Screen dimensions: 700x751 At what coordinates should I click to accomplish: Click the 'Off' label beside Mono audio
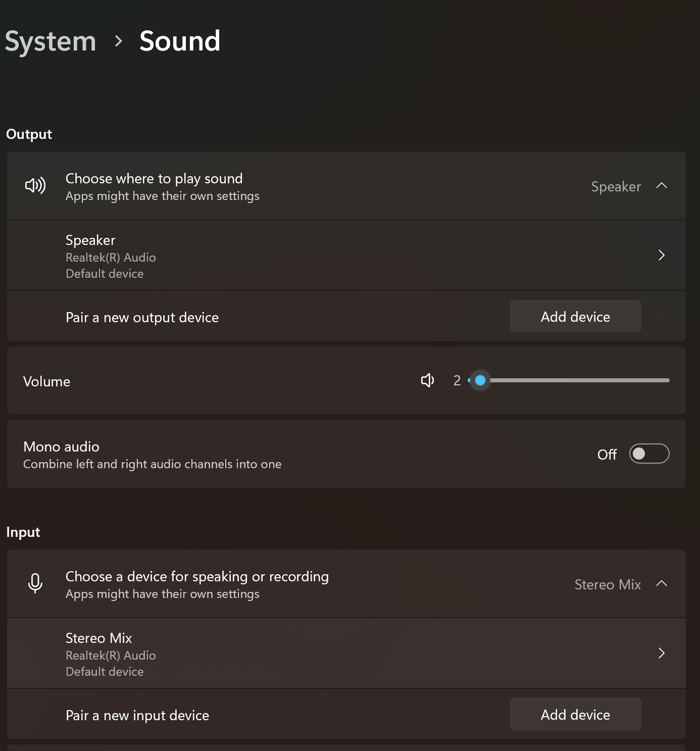pos(607,455)
